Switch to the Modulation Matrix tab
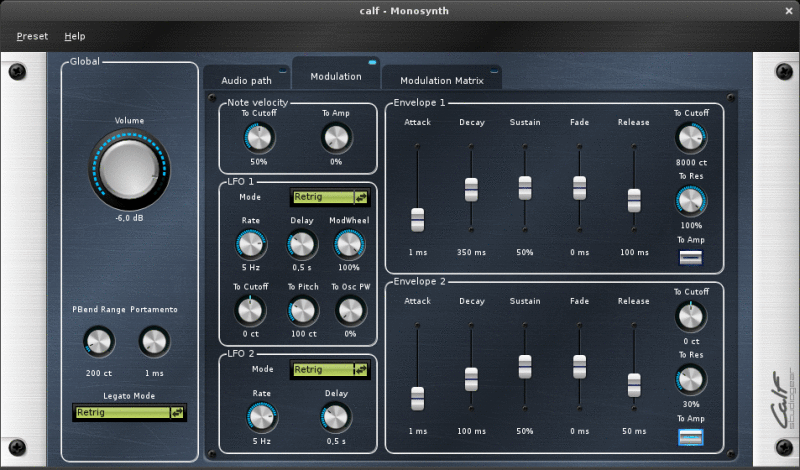Viewport: 800px width, 470px height. tap(441, 80)
